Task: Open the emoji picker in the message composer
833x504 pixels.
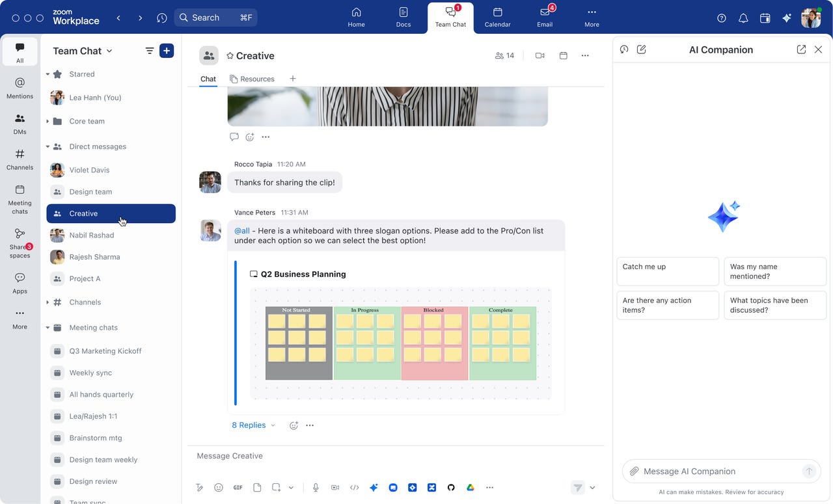Action: [219, 487]
